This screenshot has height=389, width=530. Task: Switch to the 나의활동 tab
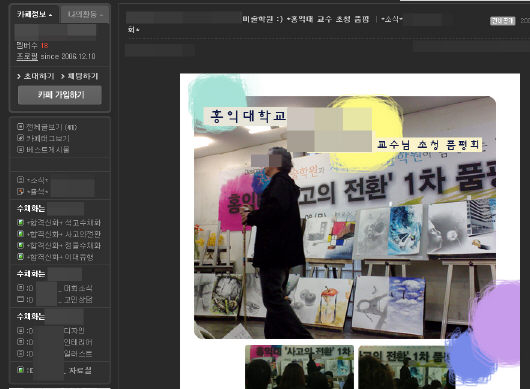coord(85,15)
